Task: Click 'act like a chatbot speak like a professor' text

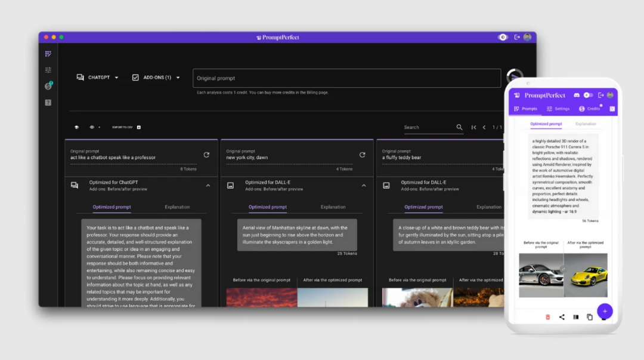Action: point(113,158)
